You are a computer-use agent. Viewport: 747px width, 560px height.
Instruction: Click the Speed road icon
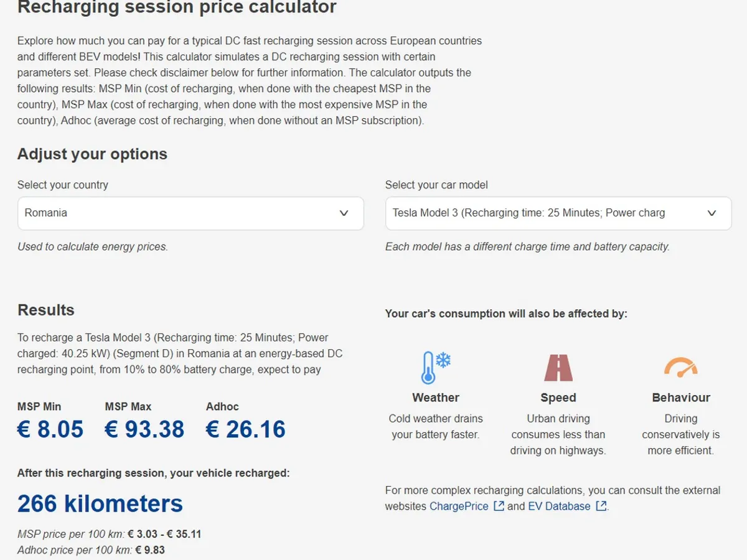tap(558, 367)
